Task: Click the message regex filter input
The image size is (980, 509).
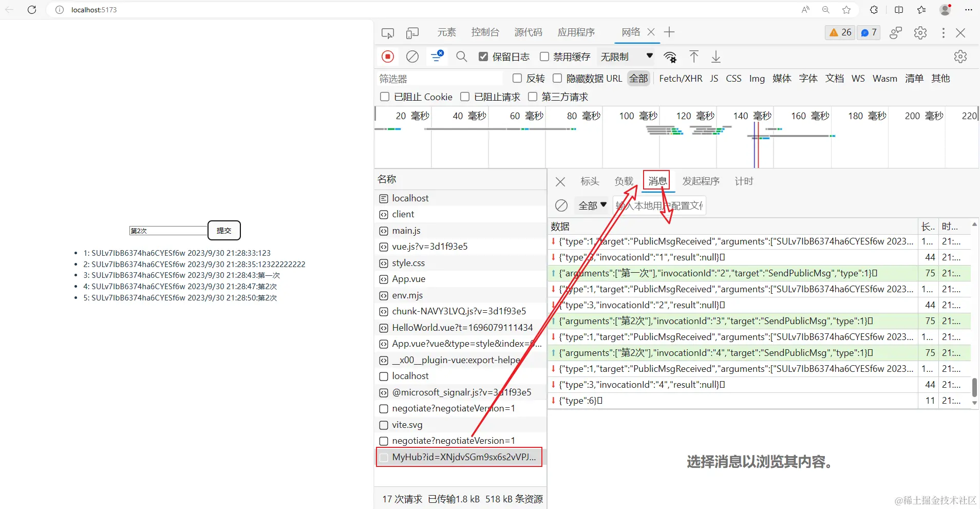Action: (x=659, y=205)
